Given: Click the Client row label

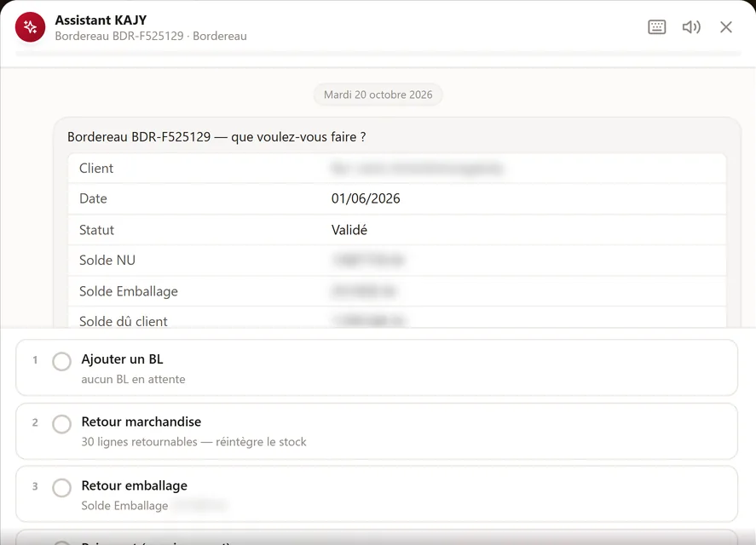Looking at the screenshot, I should tap(96, 168).
